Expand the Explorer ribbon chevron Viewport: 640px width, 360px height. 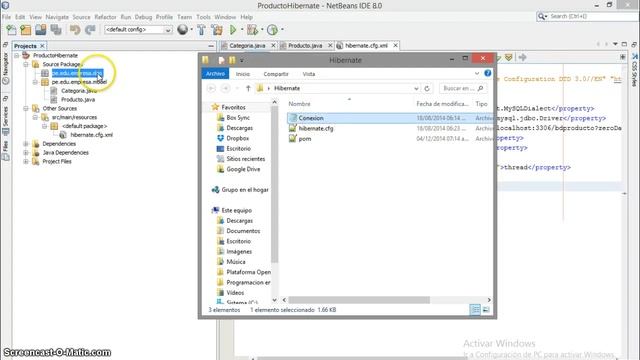click(477, 73)
